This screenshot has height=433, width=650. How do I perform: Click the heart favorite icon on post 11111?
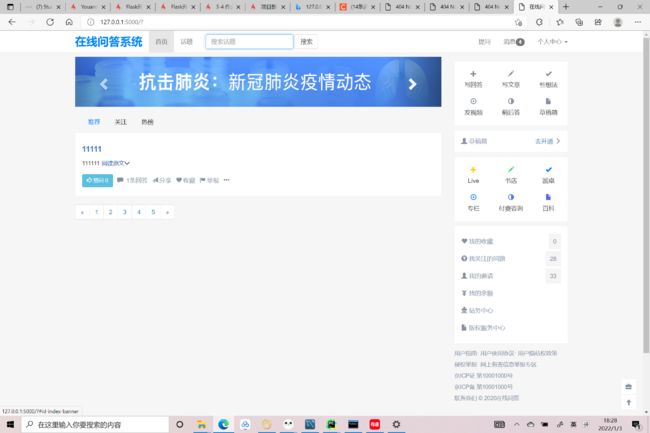click(179, 180)
